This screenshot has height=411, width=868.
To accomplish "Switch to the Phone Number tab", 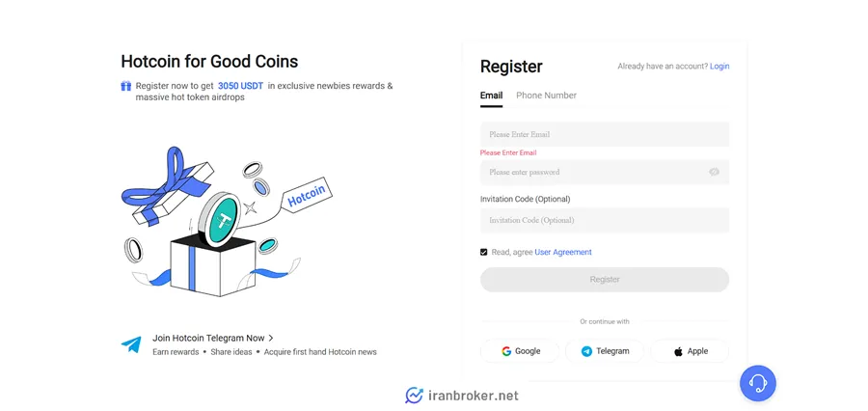I will (x=547, y=96).
